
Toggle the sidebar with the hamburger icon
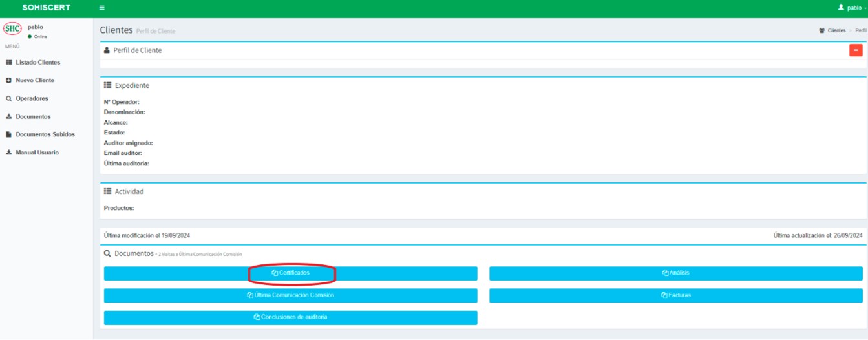coord(101,8)
